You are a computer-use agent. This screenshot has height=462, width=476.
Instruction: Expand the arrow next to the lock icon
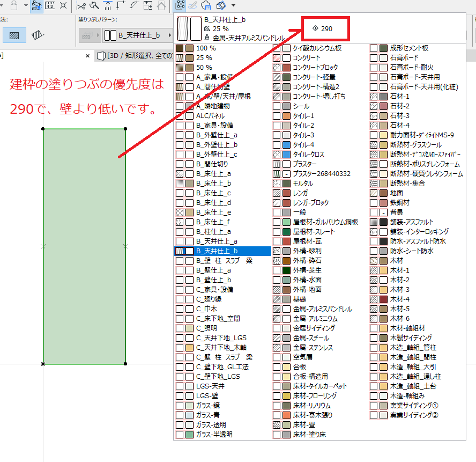click(26, 5)
